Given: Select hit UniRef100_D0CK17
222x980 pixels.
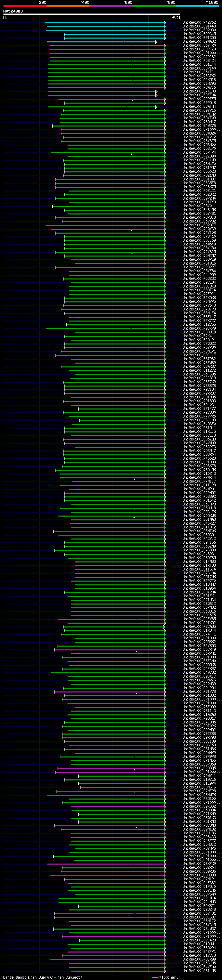Looking at the screenshot, I should (199, 355).
